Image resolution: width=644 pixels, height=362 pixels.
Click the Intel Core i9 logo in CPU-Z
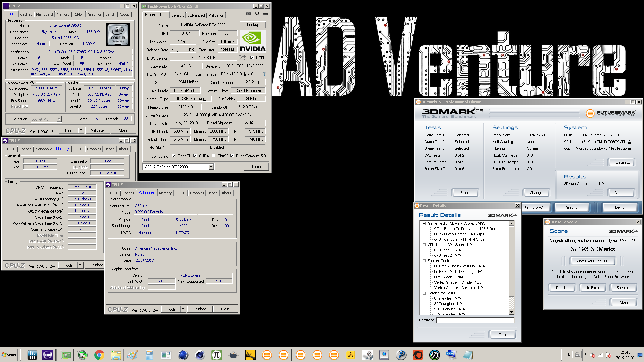[118, 35]
